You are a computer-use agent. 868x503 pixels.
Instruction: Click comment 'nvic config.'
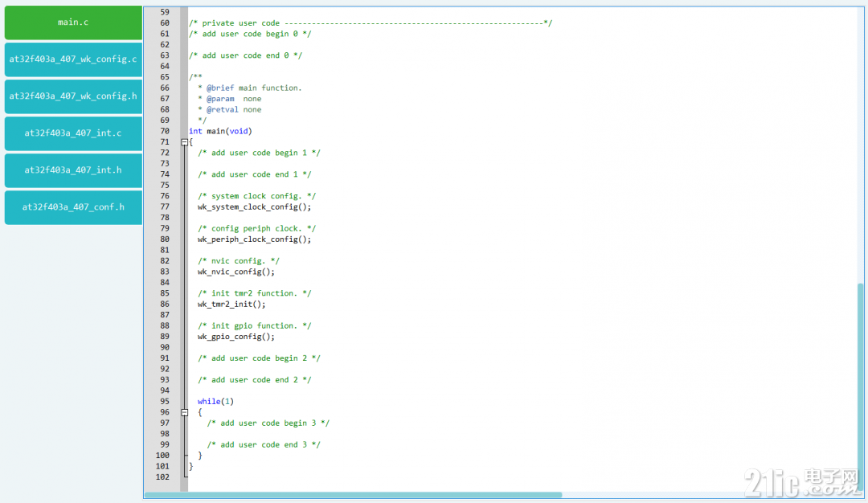coord(239,261)
